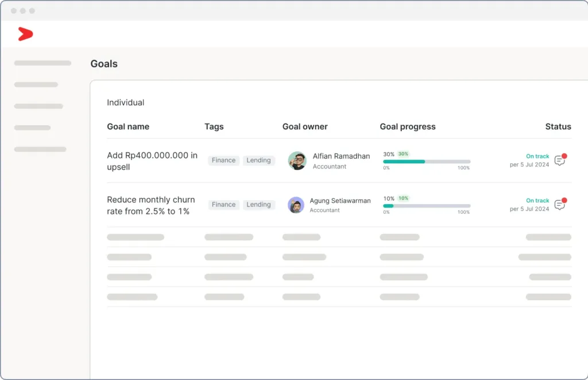Image resolution: width=588 pixels, height=380 pixels.
Task: Select the Goals page heading
Action: 103,64
